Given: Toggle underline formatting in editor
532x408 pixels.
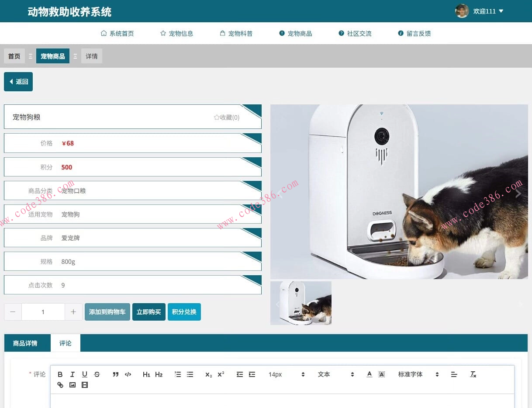Looking at the screenshot, I should [85, 374].
